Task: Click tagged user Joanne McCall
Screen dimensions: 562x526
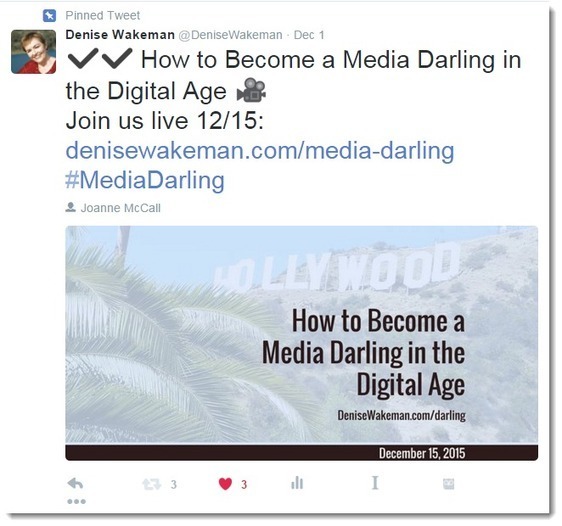Action: 120,208
